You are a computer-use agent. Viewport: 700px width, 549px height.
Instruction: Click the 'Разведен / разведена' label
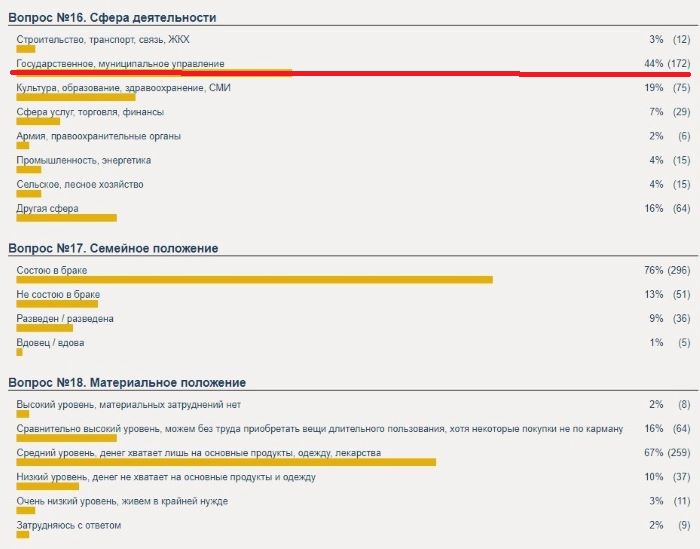(x=65, y=319)
